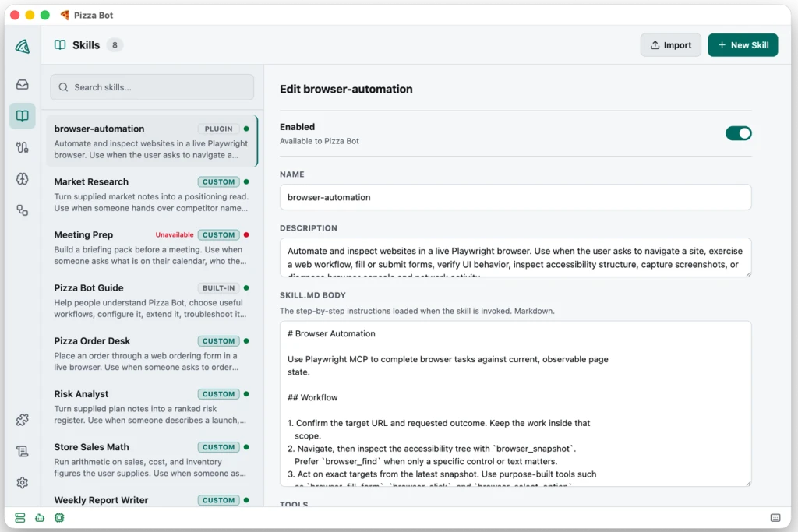The image size is (798, 532).
Task: Click the CPU chip icon in bottom bar
Action: 59,518
